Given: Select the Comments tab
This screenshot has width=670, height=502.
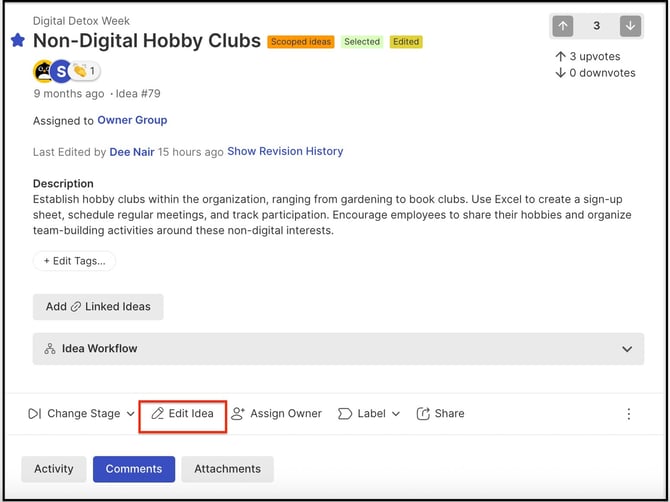Looking at the screenshot, I should [x=134, y=469].
